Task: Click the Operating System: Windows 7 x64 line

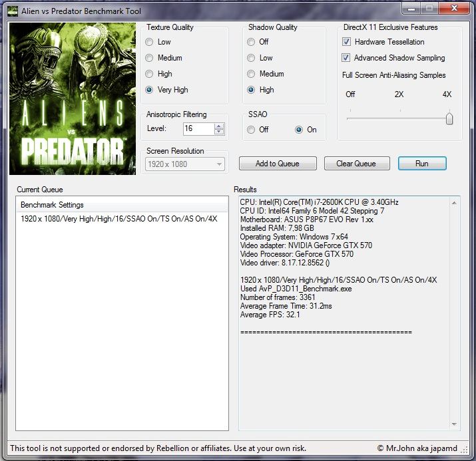Action: coord(294,237)
